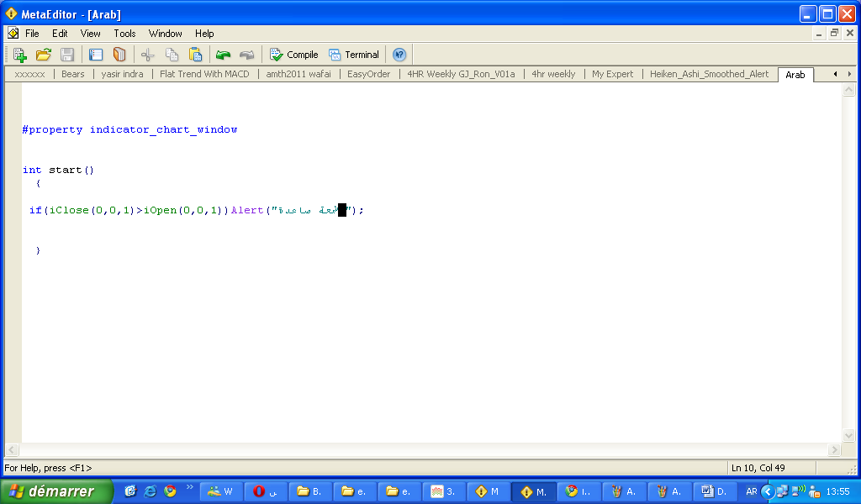Create a new file with New icon

point(20,55)
